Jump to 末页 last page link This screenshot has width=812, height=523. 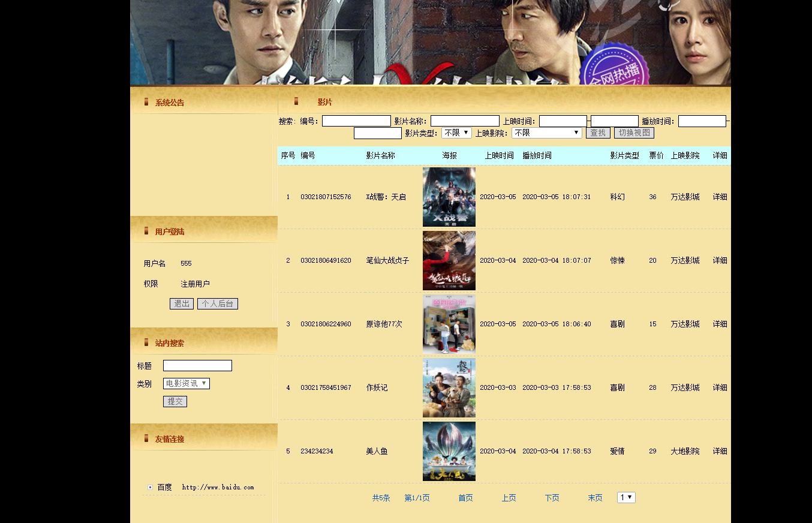595,498
